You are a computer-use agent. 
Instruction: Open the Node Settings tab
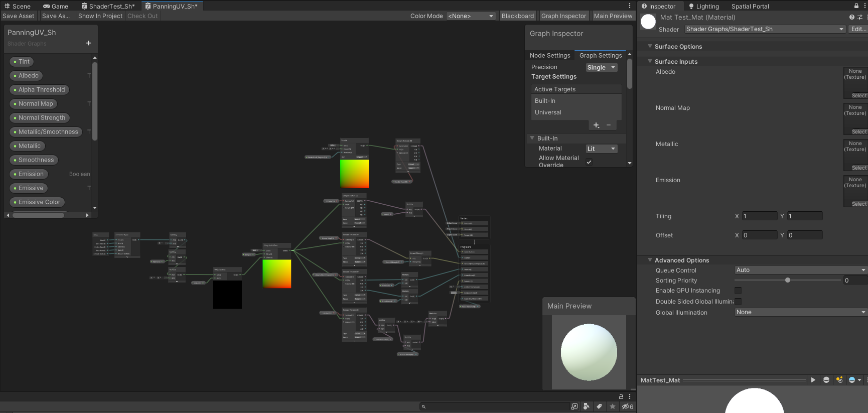pyautogui.click(x=550, y=55)
